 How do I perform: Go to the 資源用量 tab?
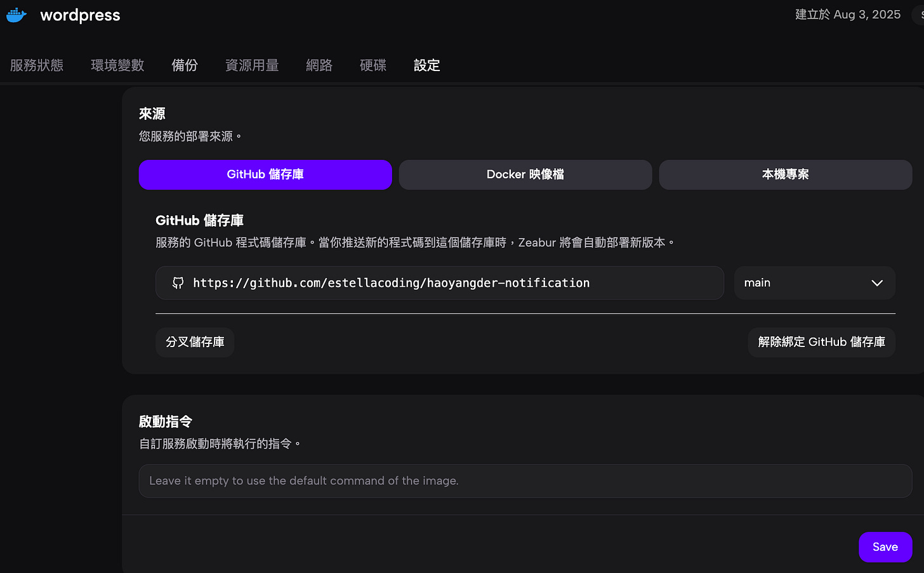point(252,65)
